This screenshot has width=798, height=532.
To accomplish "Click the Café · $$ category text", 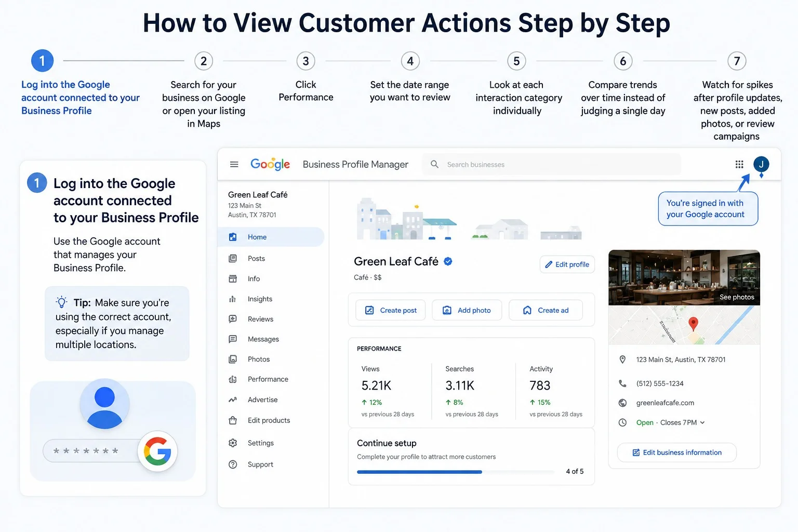I will [x=367, y=277].
